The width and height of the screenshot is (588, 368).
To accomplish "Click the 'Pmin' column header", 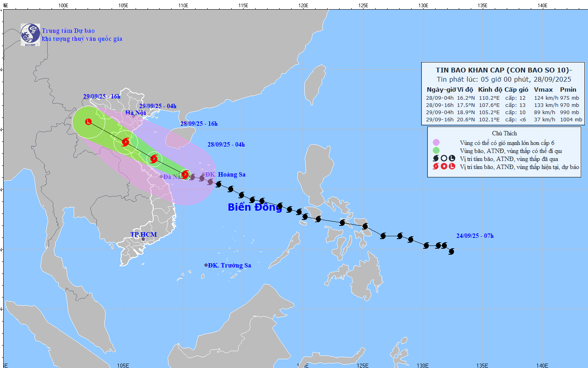I will [568, 90].
